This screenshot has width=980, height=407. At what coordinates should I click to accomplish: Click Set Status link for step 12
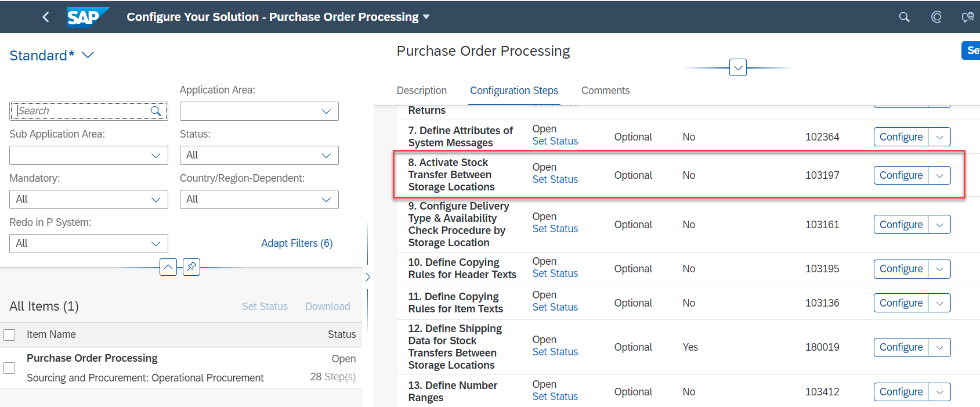(555, 352)
